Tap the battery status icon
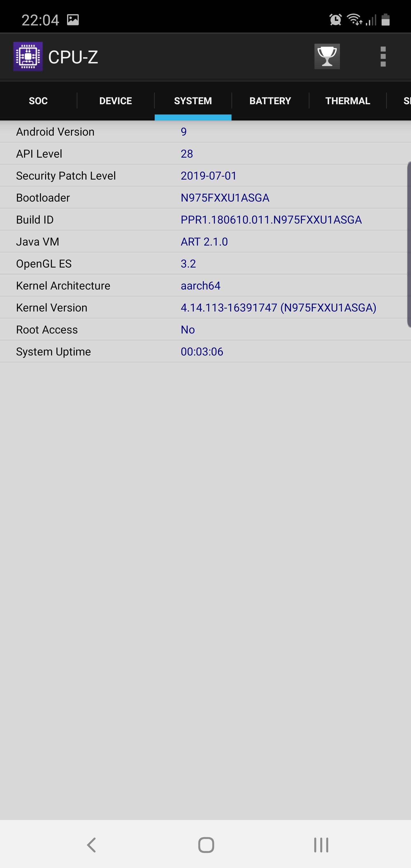The width and height of the screenshot is (411, 868). 386,19
